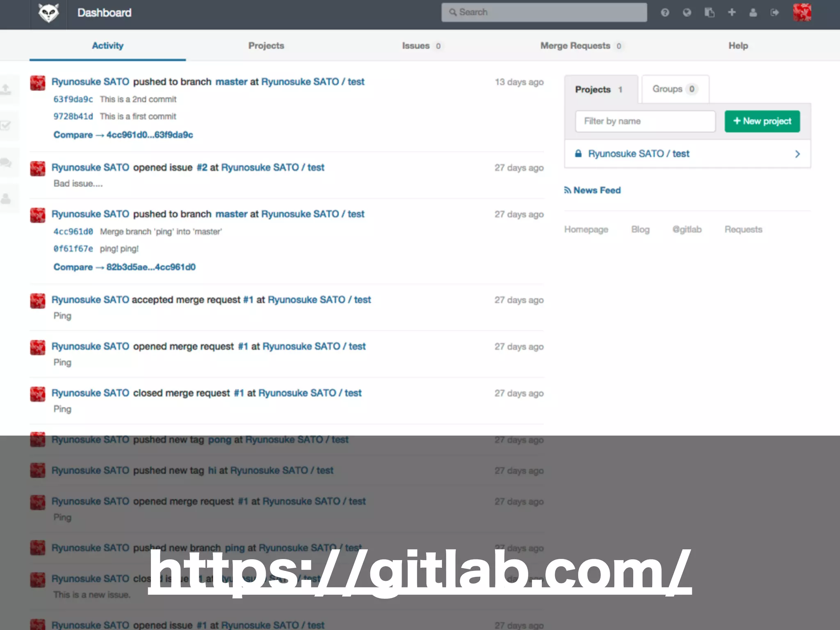The width and height of the screenshot is (840, 630).
Task: Open profile settings user icon
Action: click(753, 13)
